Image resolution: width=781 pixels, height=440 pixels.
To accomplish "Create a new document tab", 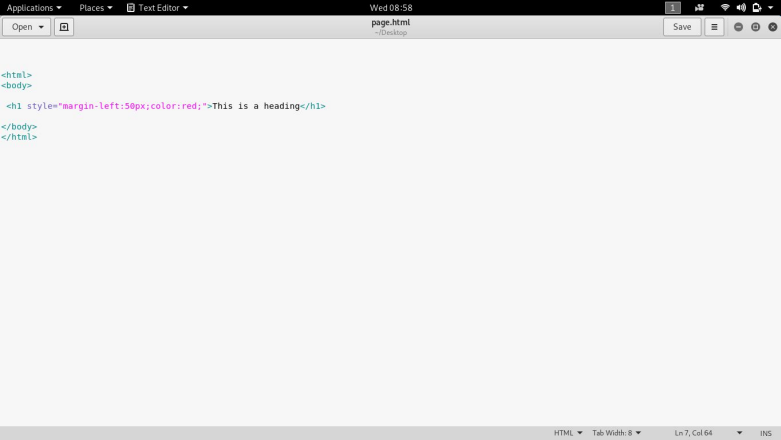I will coord(64,27).
